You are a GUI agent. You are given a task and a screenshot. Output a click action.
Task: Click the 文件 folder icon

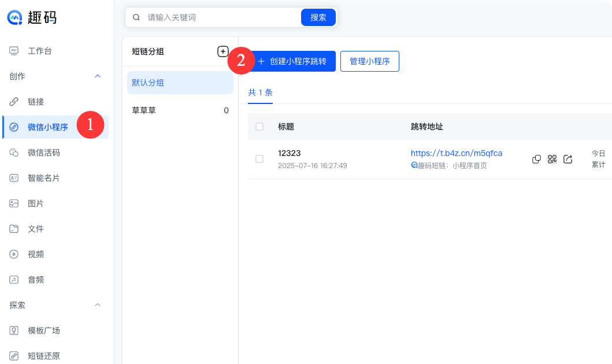(14, 229)
